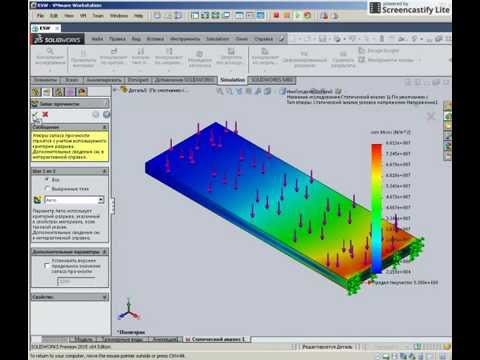Open the ConfigurationManager tab icon

pos(59,92)
